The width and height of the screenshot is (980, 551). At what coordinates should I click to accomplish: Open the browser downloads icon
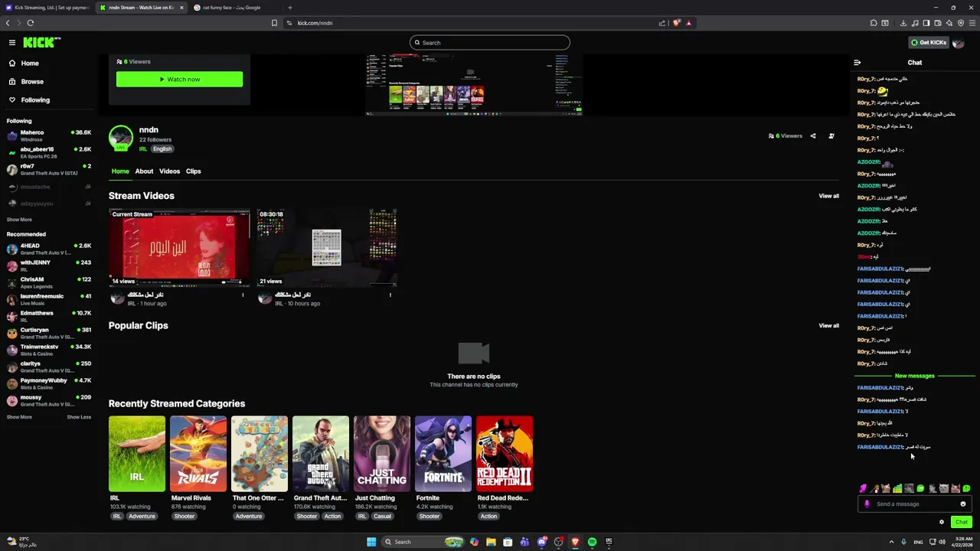(x=903, y=23)
